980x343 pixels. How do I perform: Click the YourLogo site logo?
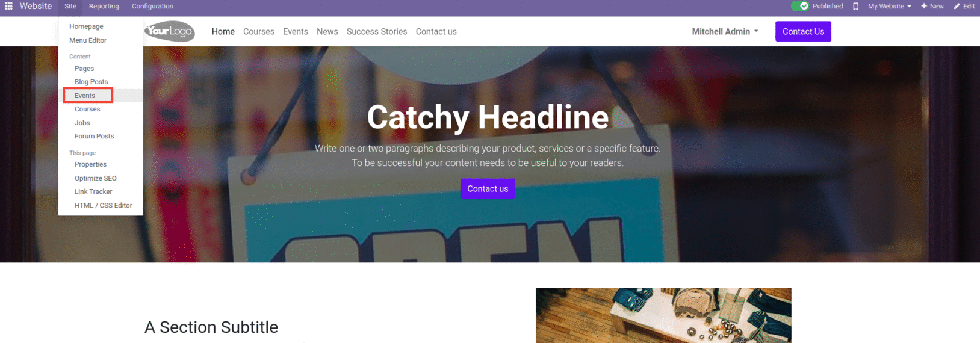pyautogui.click(x=170, y=31)
